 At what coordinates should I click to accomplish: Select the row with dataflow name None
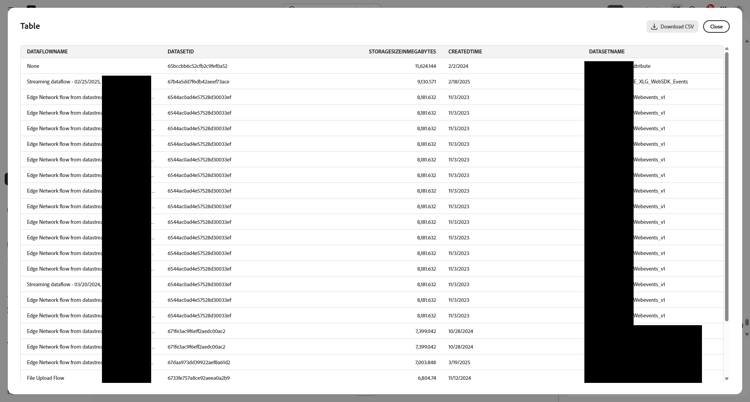372,66
